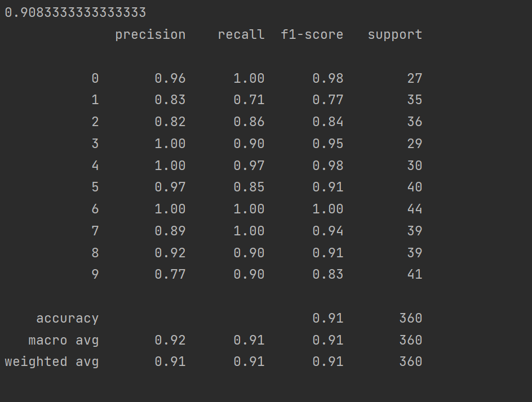The width and height of the screenshot is (532, 402).
Task: Select support value 39 for class 7
Action: click(x=415, y=231)
